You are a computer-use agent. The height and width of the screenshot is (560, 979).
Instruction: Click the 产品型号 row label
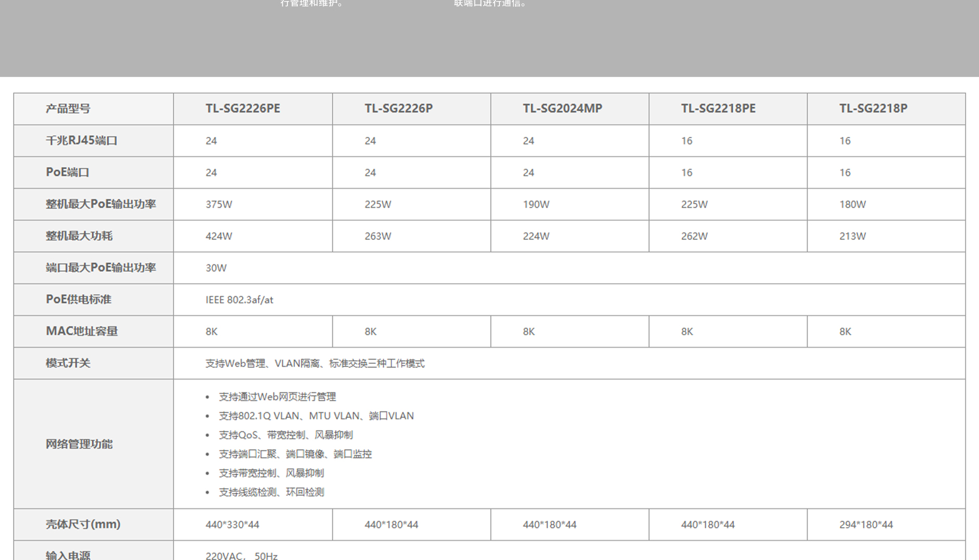(x=68, y=109)
